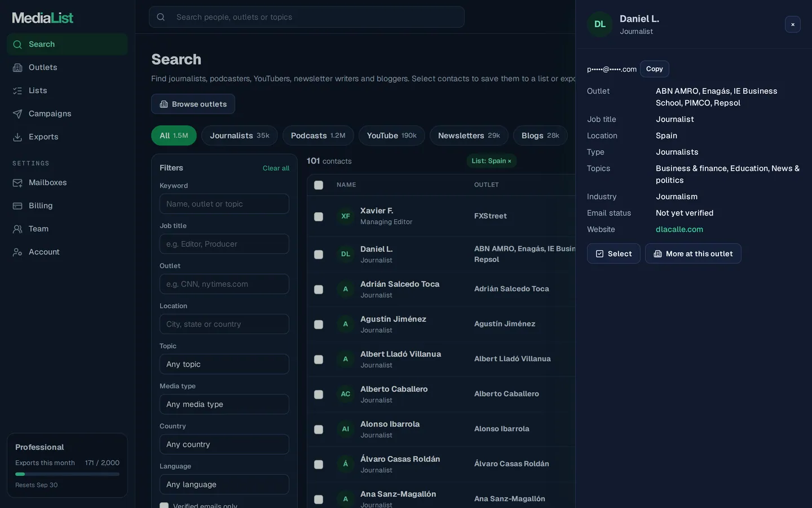Click the MediaList logo
Image resolution: width=812 pixels, height=508 pixels.
coord(43,18)
